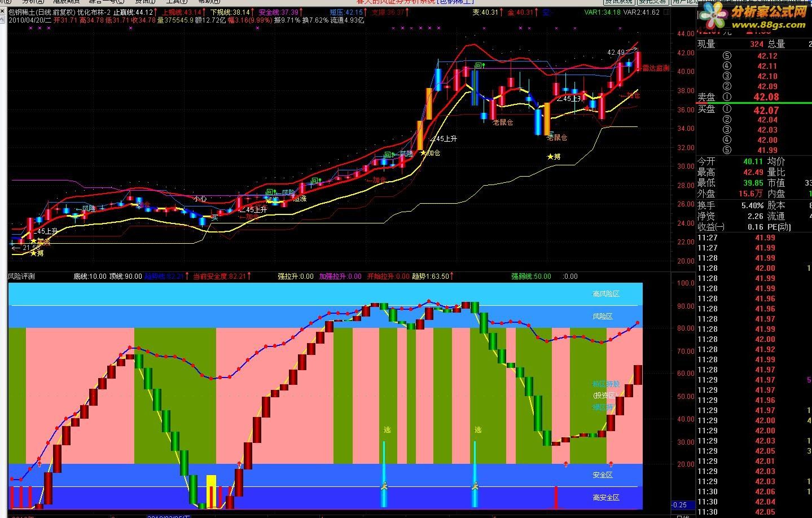812x518 pixels.
Task: Click buy-one price 42.07
Action: click(766, 110)
